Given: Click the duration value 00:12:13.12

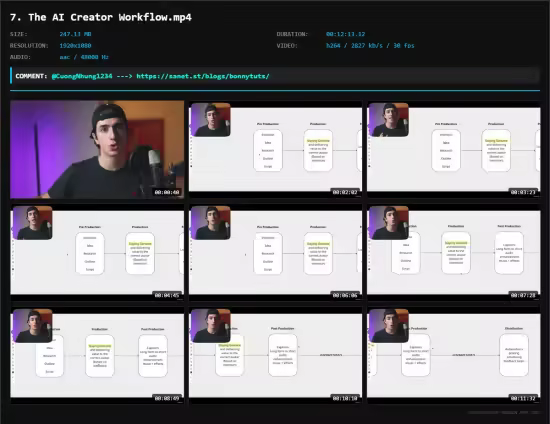Looking at the screenshot, I should point(346,34).
